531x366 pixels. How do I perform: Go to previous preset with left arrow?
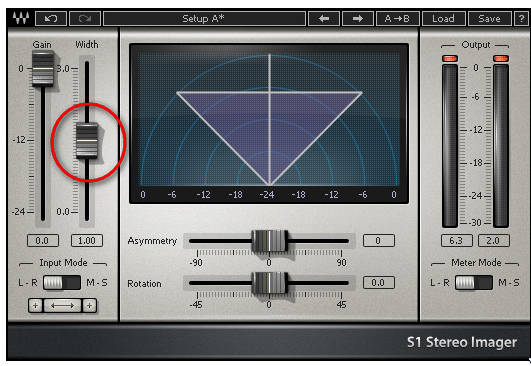pyautogui.click(x=324, y=18)
